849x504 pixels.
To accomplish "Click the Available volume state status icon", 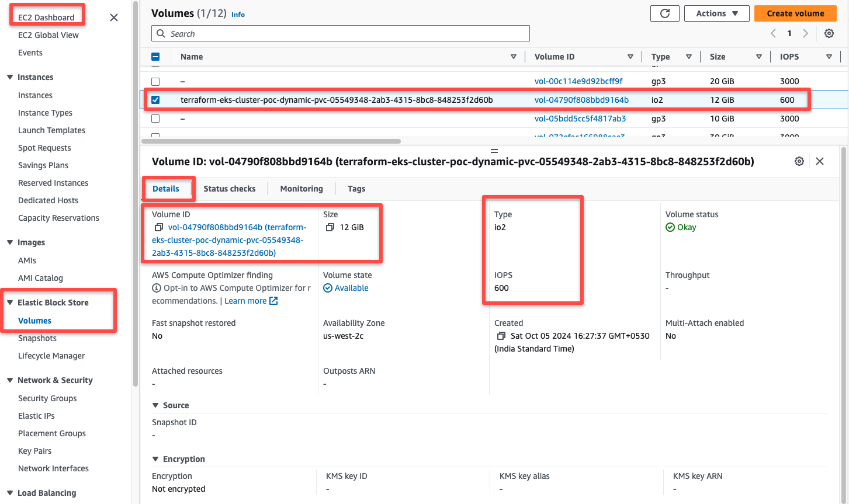I will pos(328,288).
